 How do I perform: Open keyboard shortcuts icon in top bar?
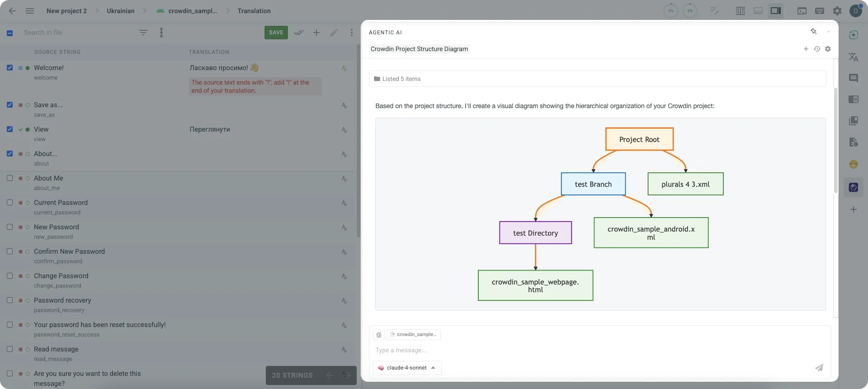819,11
